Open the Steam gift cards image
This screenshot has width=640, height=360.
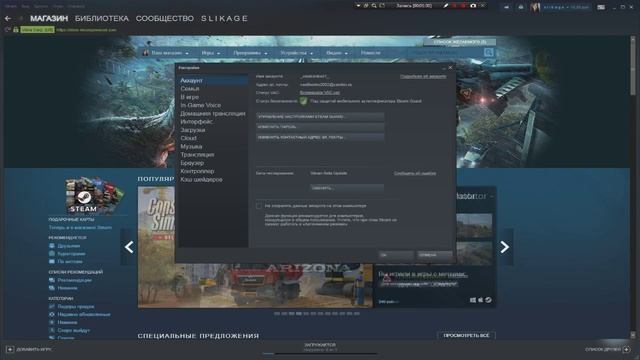(94, 195)
